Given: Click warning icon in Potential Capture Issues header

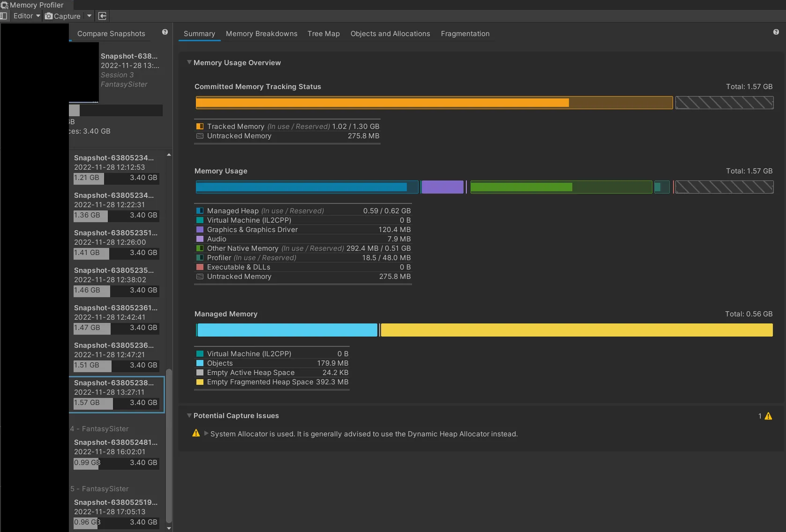Looking at the screenshot, I should (x=768, y=416).
